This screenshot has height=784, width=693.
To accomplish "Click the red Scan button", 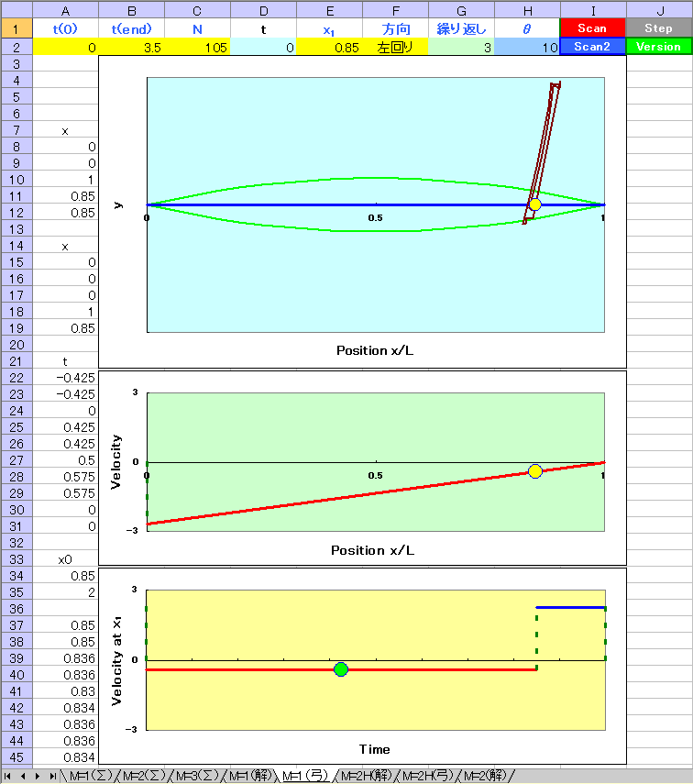I will point(592,28).
